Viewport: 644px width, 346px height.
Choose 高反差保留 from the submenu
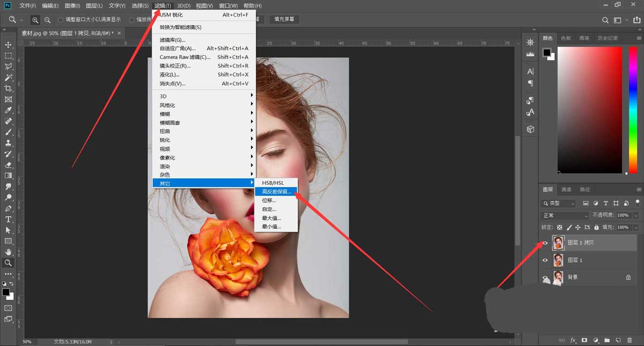pos(275,192)
